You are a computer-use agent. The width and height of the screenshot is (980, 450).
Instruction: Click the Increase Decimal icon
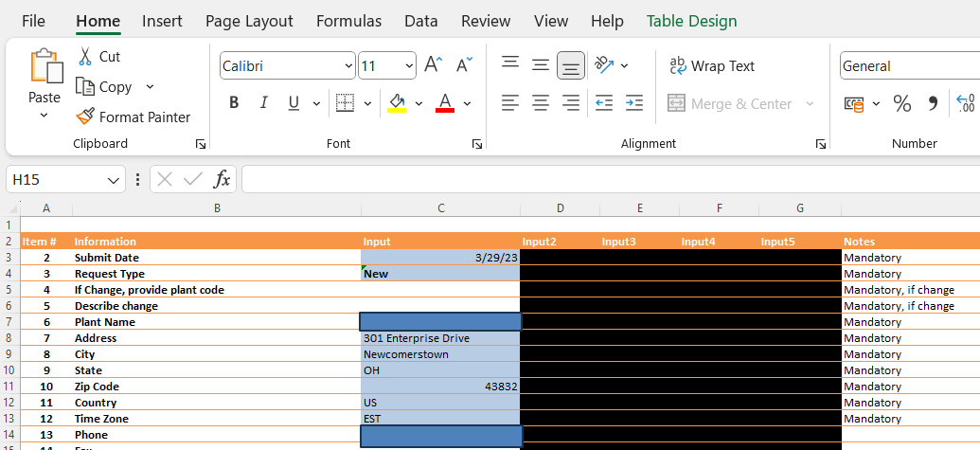(966, 104)
